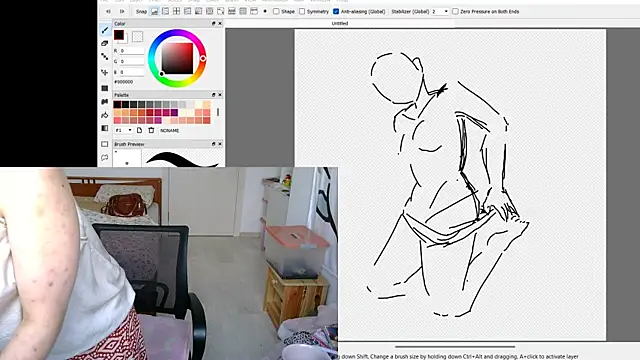Close the Color panel
This screenshot has width=640, height=360.
[x=220, y=24]
